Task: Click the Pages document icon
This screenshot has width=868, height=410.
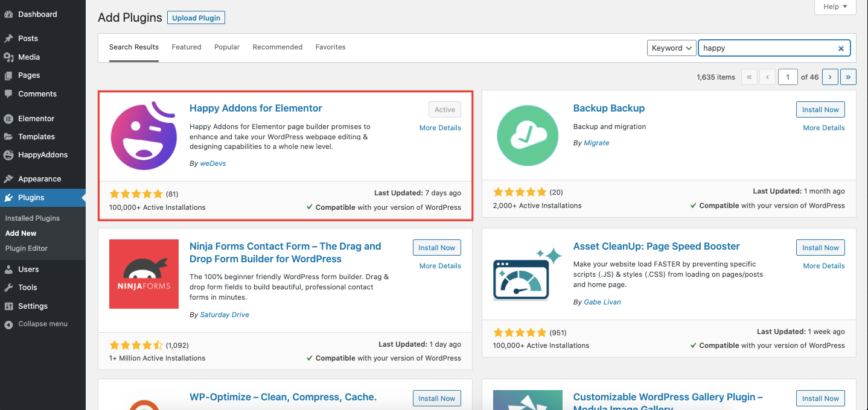Action: point(8,75)
